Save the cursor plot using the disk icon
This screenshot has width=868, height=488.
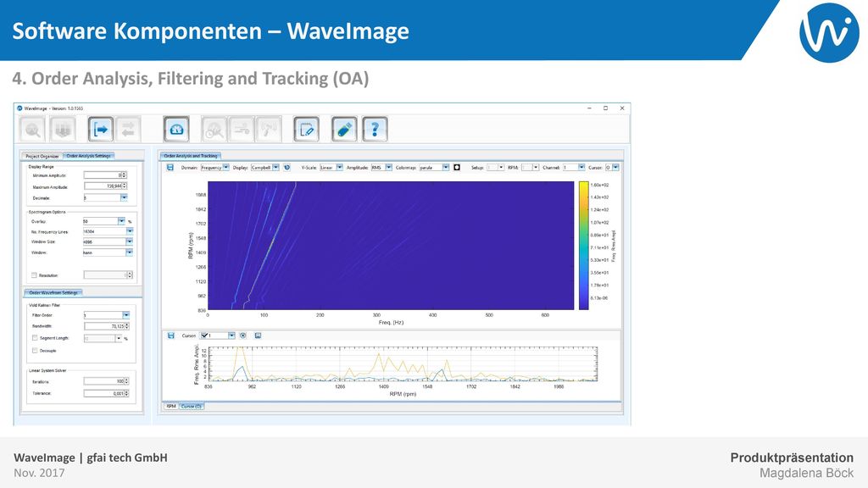click(x=171, y=335)
